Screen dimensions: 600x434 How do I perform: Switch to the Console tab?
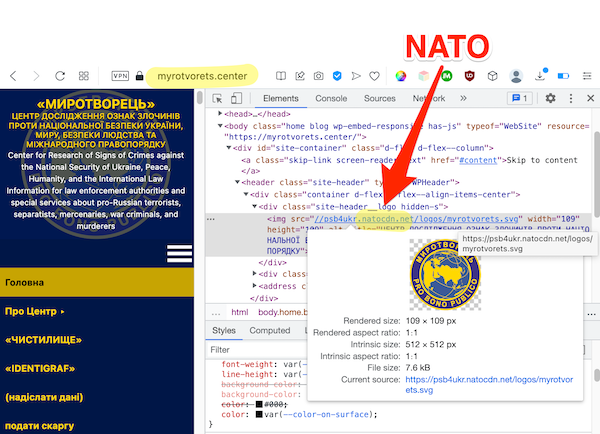tap(331, 98)
